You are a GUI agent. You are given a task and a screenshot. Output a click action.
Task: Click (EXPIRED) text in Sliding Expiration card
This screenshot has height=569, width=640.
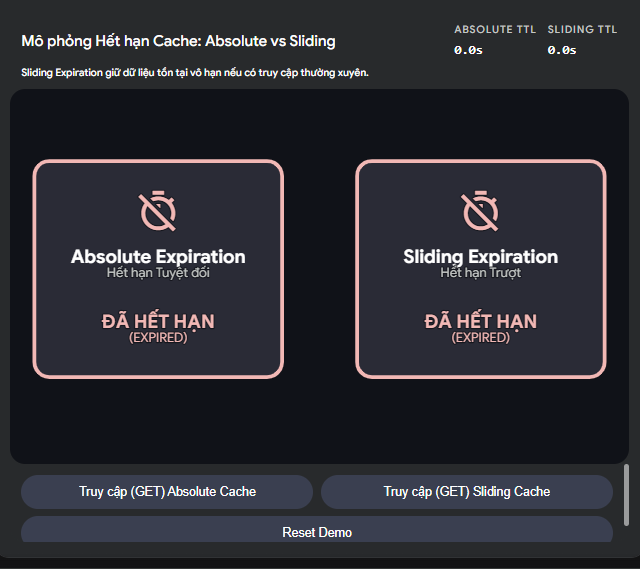coord(480,338)
